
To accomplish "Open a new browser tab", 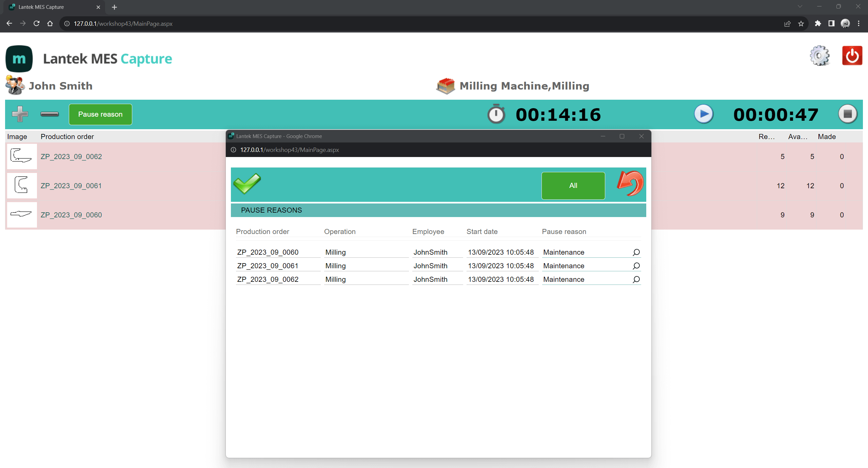I will tap(114, 7).
